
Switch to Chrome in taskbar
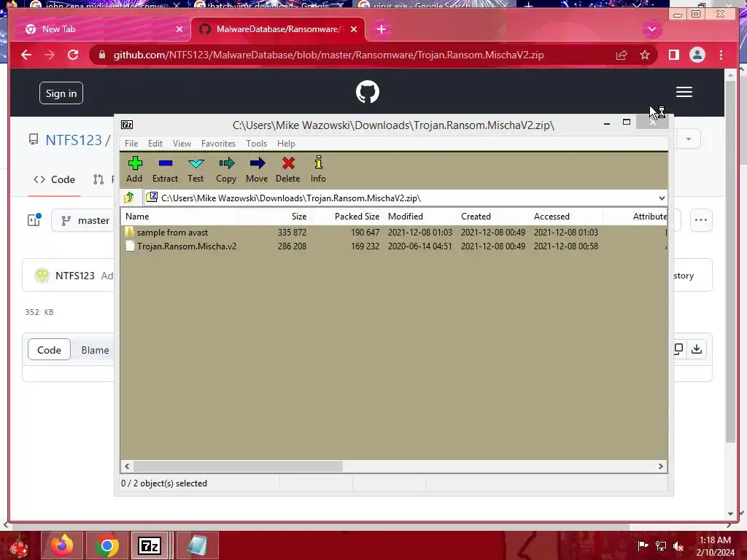click(x=107, y=545)
